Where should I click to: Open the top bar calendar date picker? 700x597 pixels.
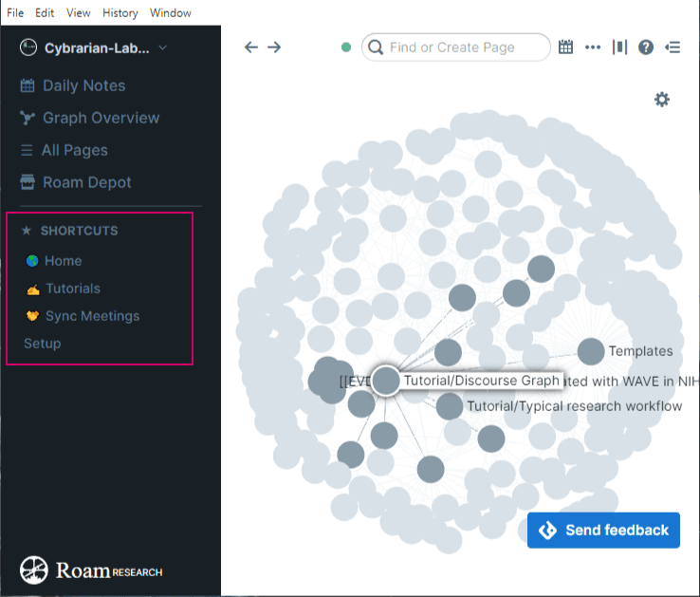coord(565,47)
